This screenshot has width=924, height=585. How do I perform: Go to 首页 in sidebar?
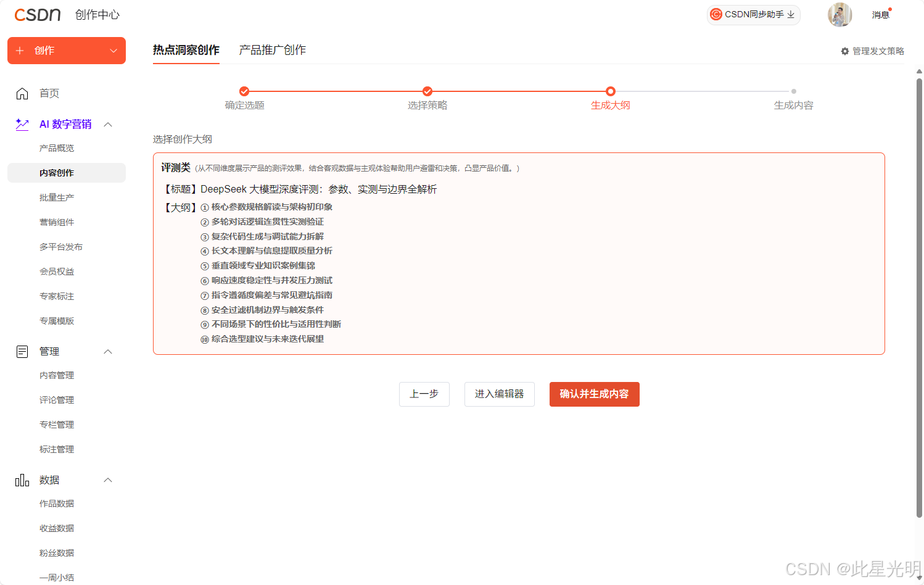[49, 93]
